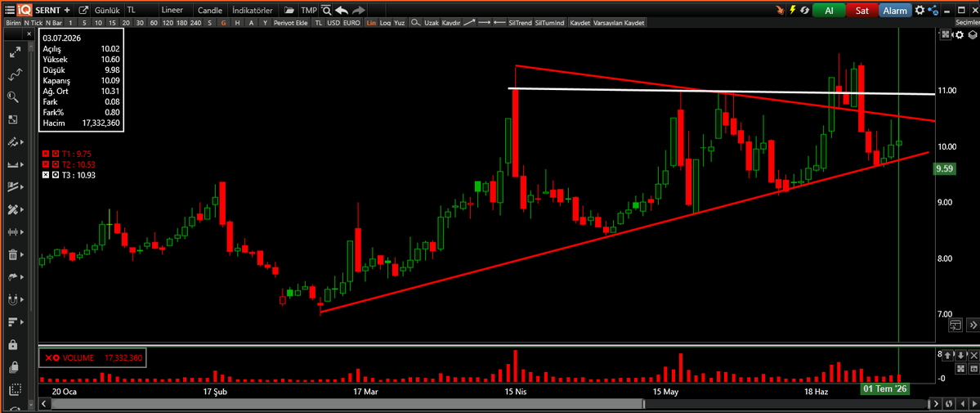Switch scale to Log
The image size is (980, 413).
(385, 23)
